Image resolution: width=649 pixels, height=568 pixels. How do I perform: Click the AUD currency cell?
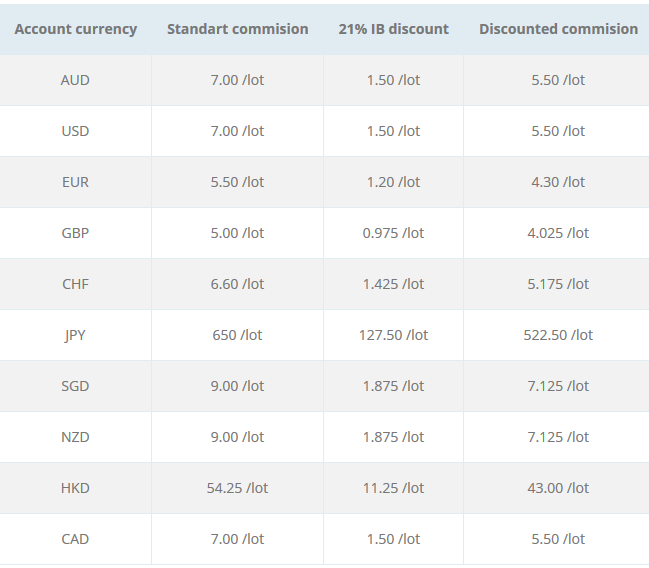[75, 80]
